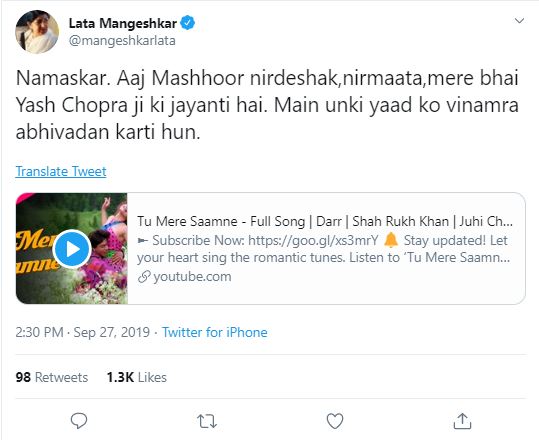Click the Subscribe Now card description text

[323, 249]
